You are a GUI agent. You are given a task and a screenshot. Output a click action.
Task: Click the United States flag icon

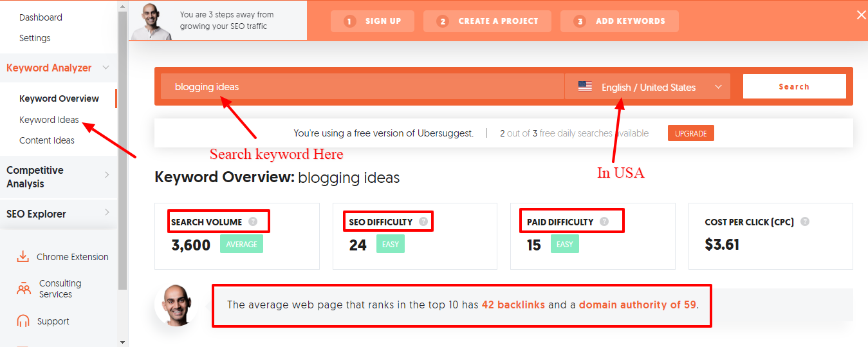(x=585, y=86)
